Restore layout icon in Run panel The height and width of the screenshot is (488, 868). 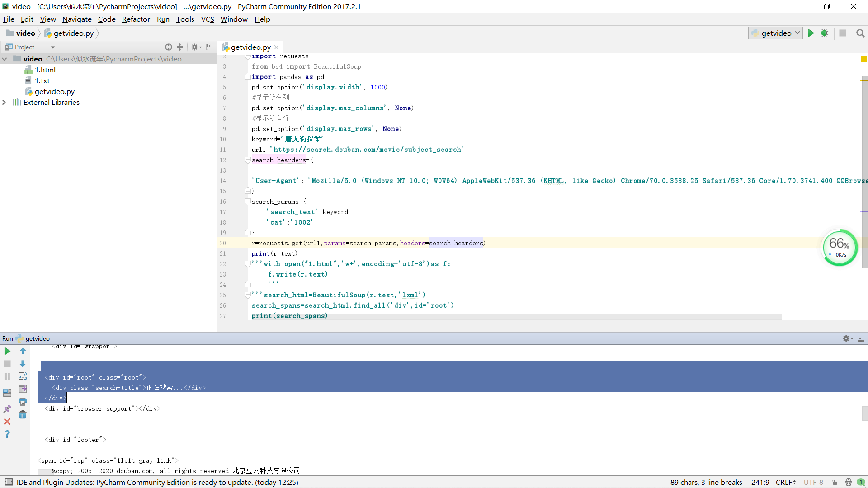[x=7, y=393]
